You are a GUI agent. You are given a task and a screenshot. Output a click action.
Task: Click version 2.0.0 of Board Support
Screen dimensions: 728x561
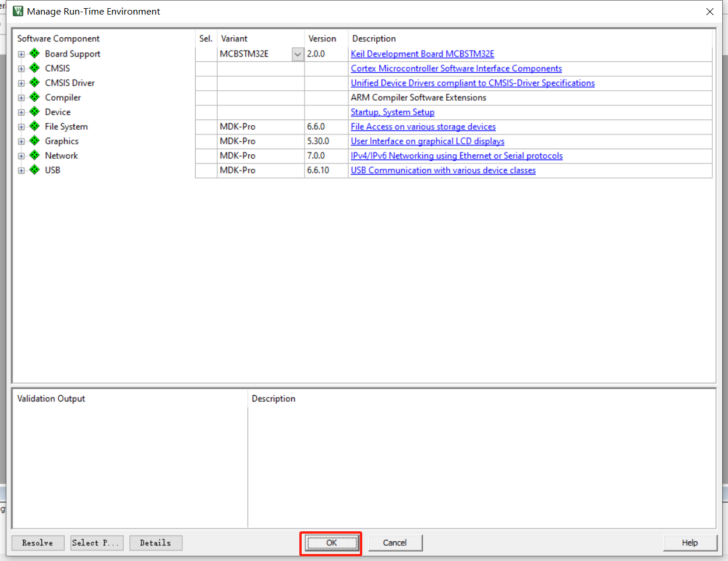coord(316,54)
